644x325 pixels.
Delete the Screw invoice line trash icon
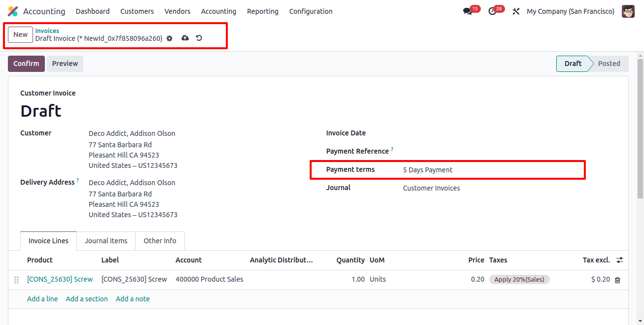pyautogui.click(x=617, y=280)
